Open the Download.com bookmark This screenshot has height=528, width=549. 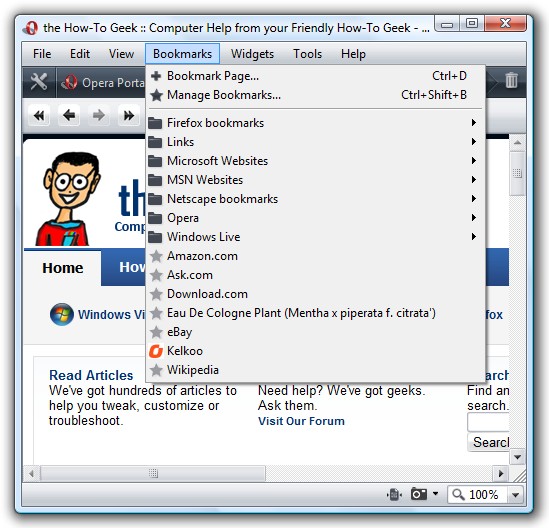coord(315,294)
